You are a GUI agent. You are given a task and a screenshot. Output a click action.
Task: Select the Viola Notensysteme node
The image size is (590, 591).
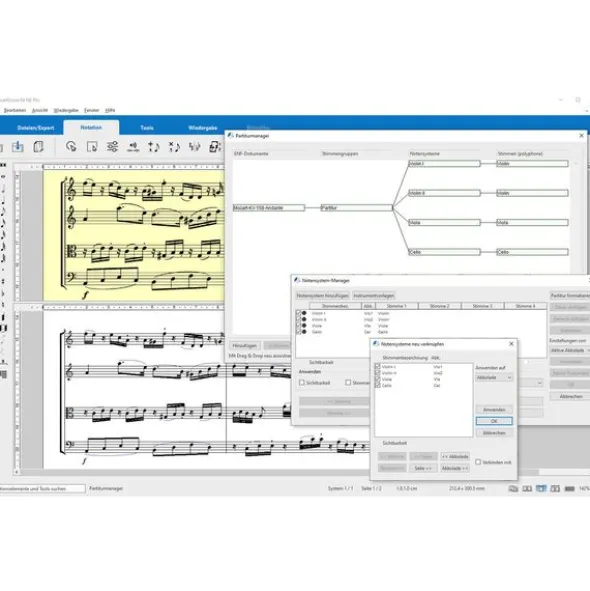pyautogui.click(x=444, y=222)
